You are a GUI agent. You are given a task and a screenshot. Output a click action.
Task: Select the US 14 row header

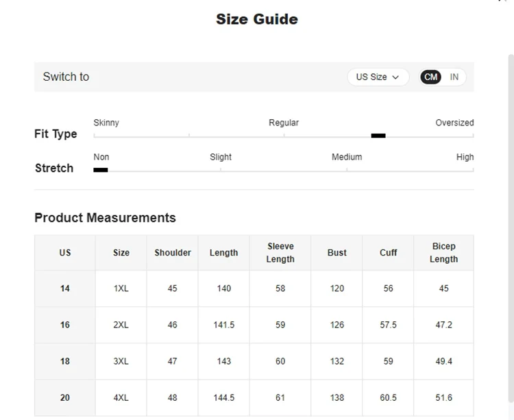pos(65,288)
